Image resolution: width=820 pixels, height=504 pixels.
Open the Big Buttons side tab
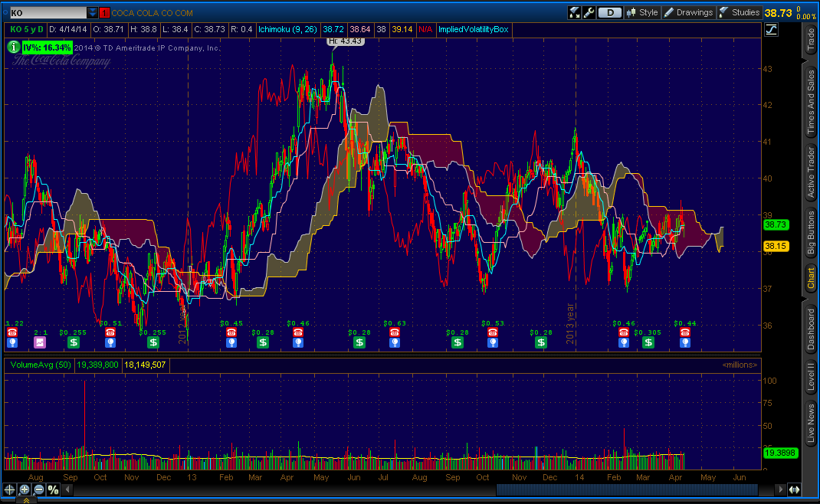(811, 233)
